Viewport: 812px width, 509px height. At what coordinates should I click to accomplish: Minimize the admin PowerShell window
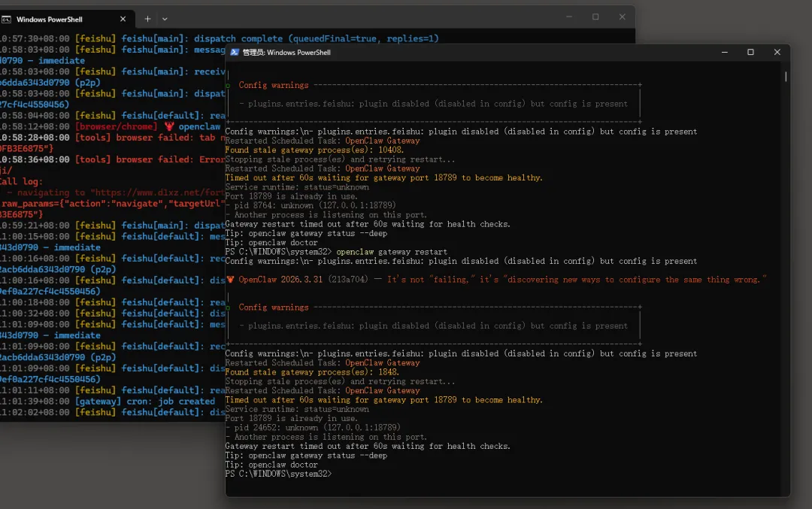(725, 53)
